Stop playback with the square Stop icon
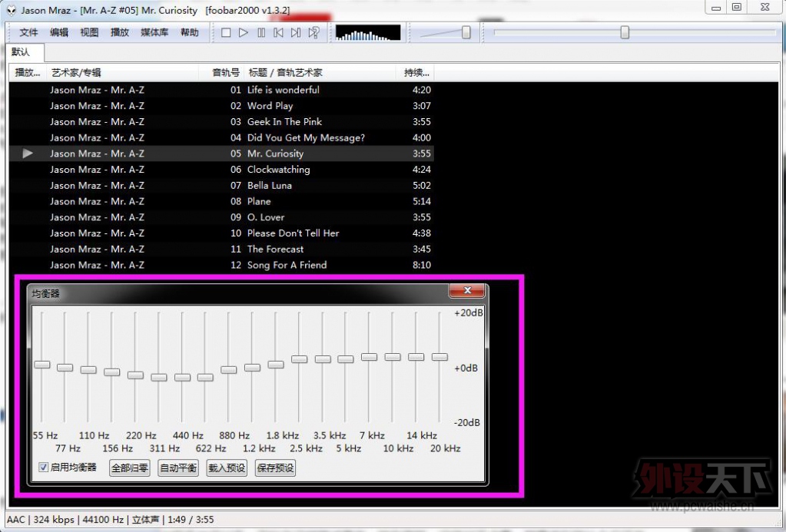The width and height of the screenshot is (786, 532). click(x=226, y=32)
